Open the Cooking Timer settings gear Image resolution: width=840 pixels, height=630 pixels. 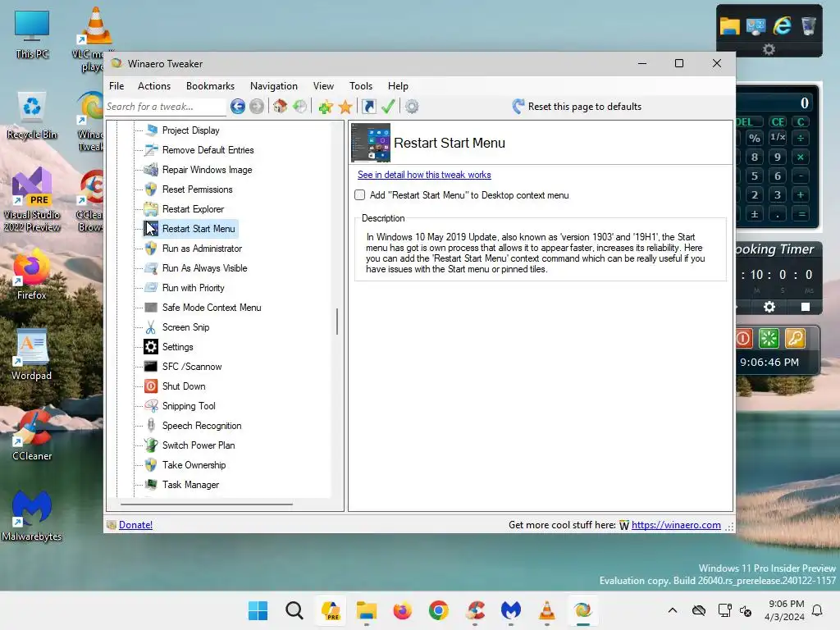coord(769,307)
